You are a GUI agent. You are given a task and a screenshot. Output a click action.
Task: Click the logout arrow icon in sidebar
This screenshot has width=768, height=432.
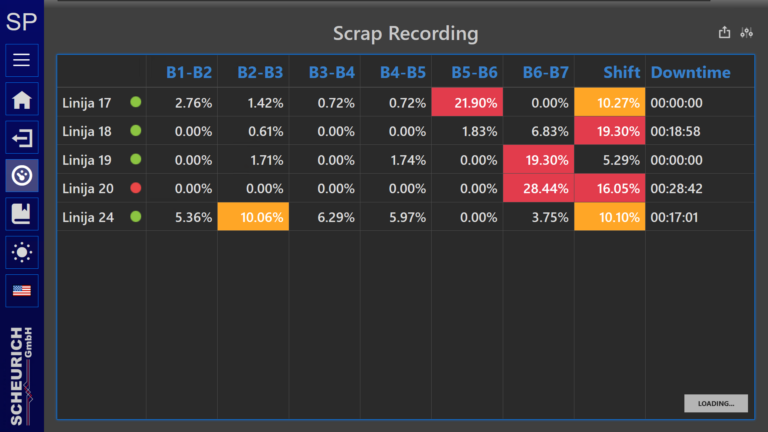21,137
